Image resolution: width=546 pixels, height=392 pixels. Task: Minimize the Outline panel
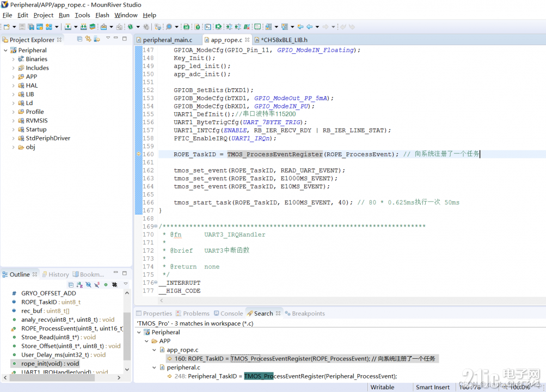[x=116, y=273]
